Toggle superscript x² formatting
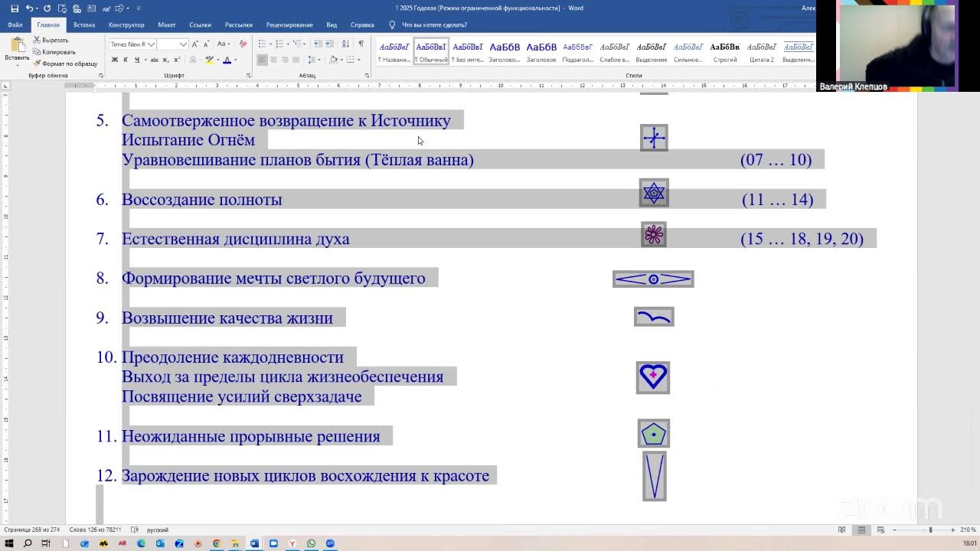The height and width of the screenshot is (551, 980). click(x=177, y=60)
